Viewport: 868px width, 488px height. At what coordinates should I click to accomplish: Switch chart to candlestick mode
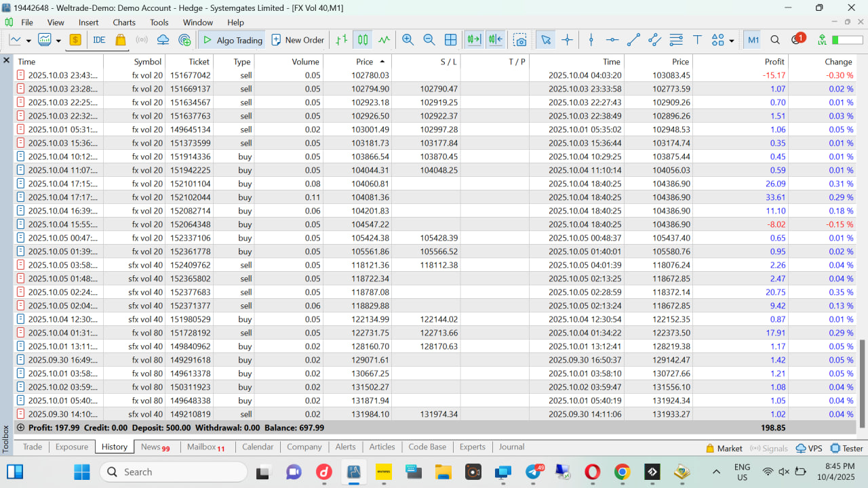(363, 40)
